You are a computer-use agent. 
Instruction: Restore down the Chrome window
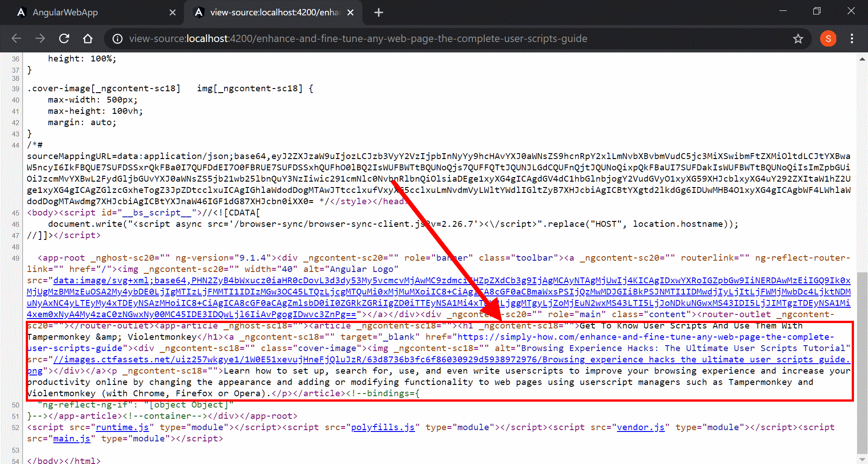(816, 11)
